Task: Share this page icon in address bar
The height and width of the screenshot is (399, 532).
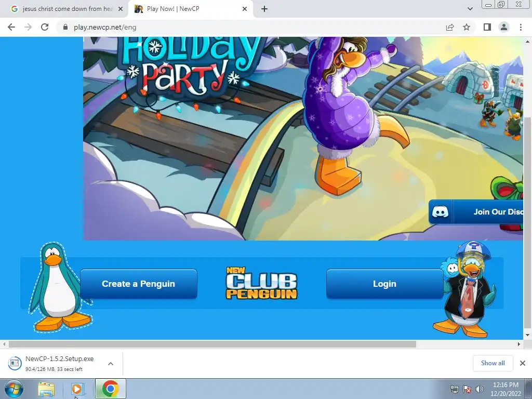Action: (x=450, y=27)
